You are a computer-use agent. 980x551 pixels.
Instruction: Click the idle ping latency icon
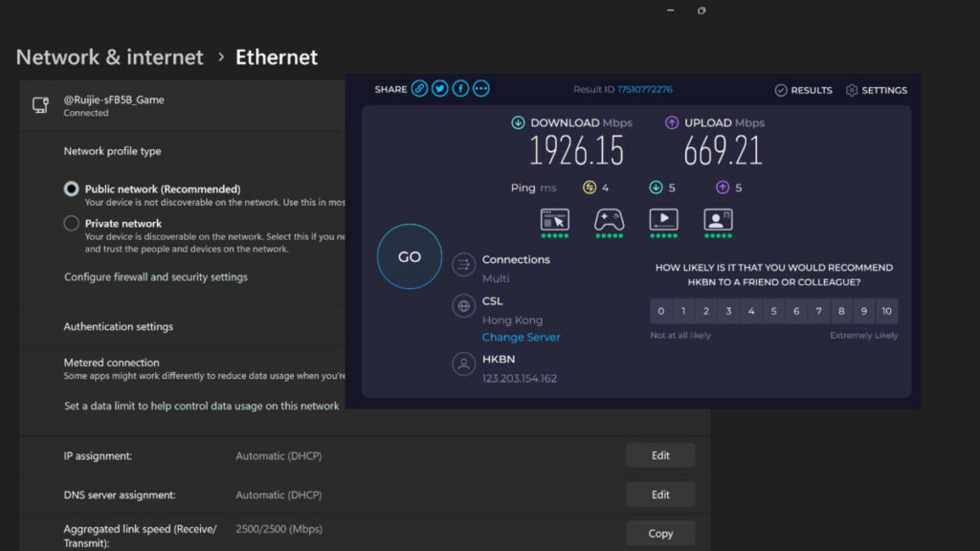[590, 187]
